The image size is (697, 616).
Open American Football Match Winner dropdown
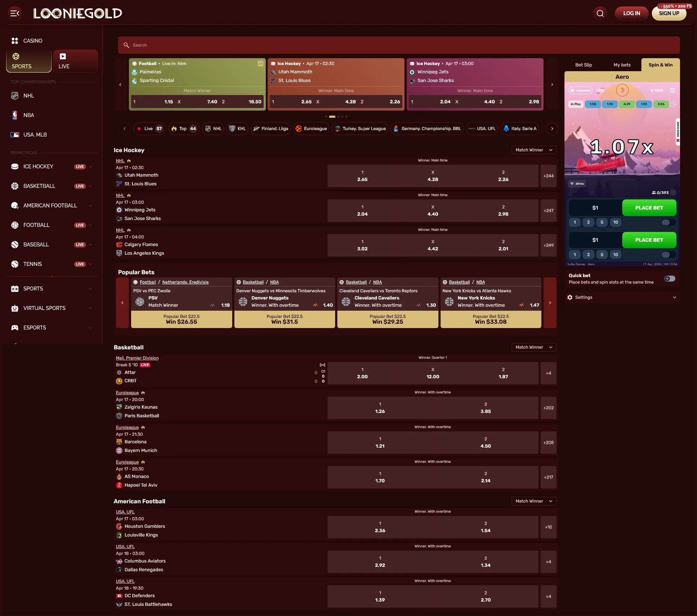click(534, 501)
